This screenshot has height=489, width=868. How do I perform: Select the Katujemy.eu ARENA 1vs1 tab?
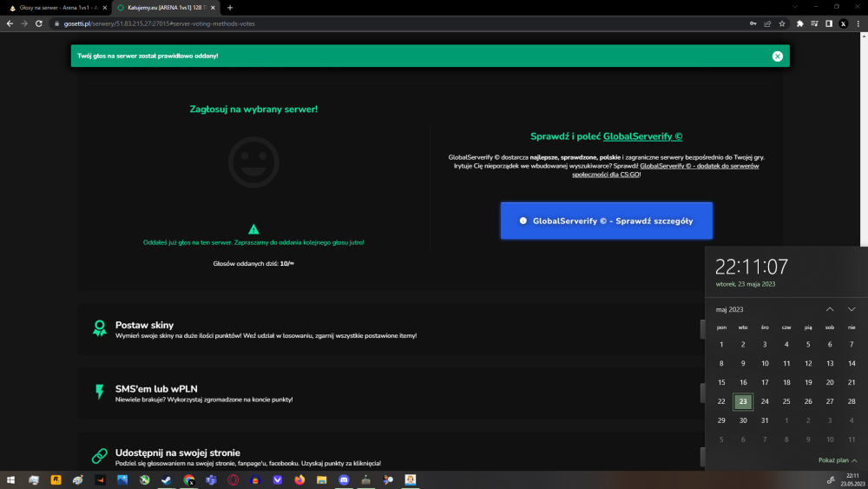(x=166, y=8)
